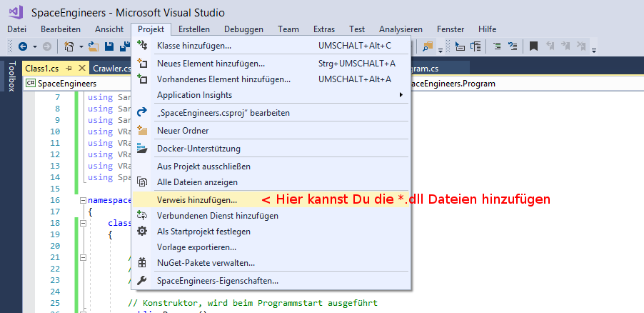Choose Aus Projekt ausschließen
The height and width of the screenshot is (313, 644).
pos(271,167)
